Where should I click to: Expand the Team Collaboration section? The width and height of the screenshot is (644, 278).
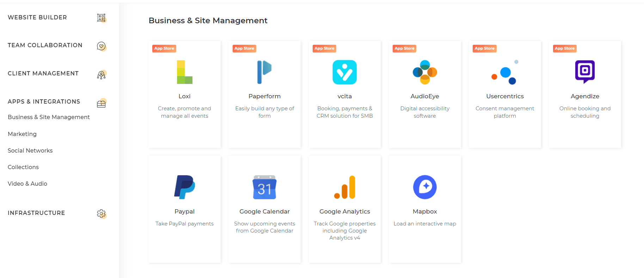(45, 45)
